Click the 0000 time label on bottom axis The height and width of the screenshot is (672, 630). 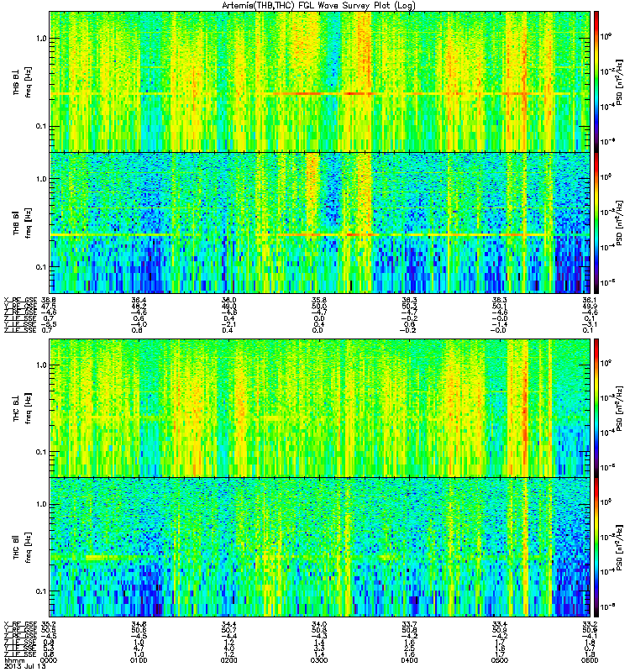pyautogui.click(x=48, y=660)
